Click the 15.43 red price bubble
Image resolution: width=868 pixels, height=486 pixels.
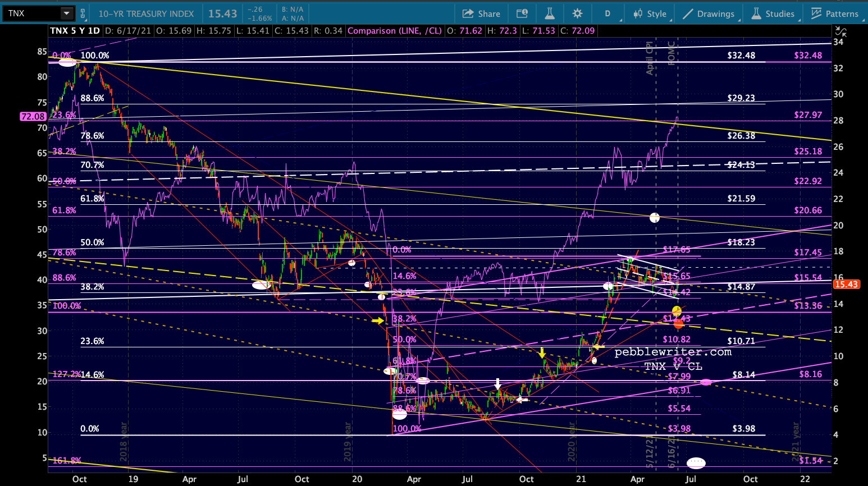(x=846, y=285)
